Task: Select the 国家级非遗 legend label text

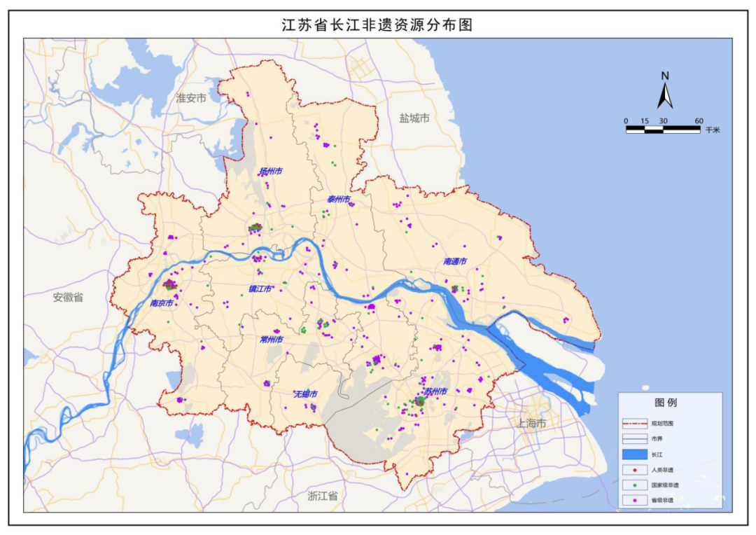Action: pos(665,485)
